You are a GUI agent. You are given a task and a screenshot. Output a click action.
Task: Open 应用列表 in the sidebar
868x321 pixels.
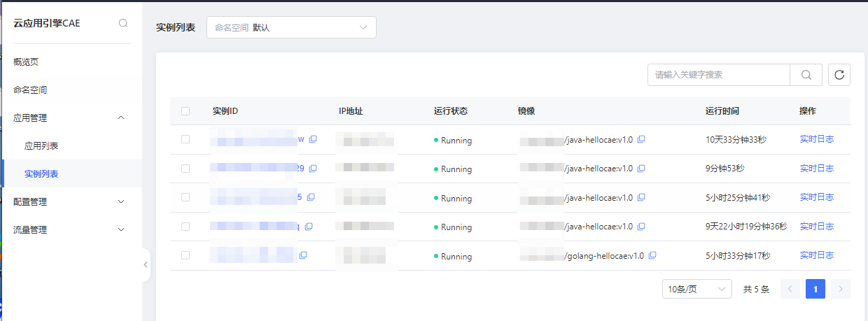(x=41, y=146)
